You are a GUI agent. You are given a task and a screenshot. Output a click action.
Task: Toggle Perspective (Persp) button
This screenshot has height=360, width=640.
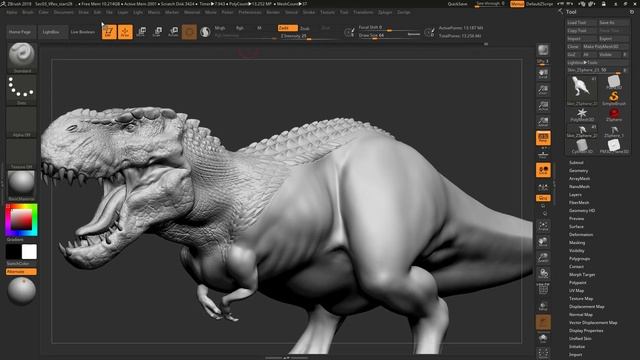(x=543, y=138)
